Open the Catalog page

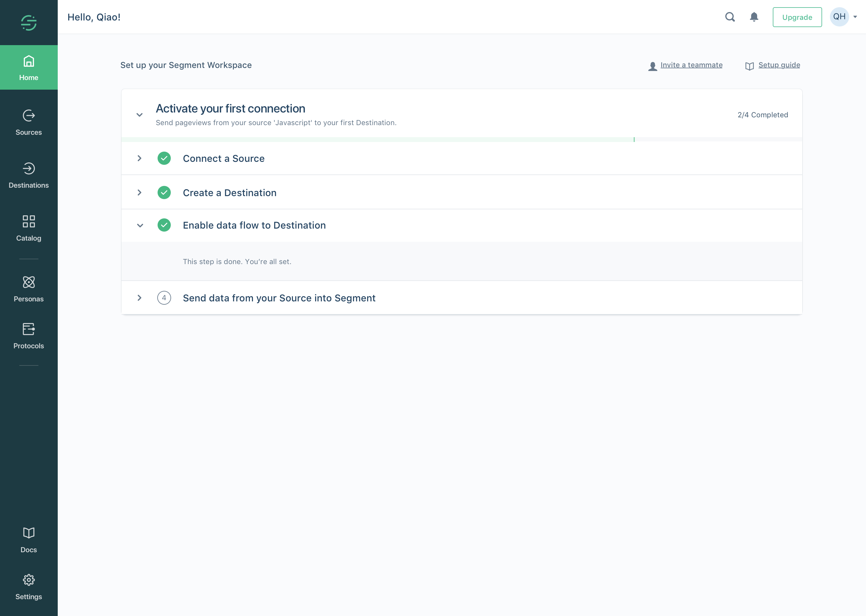click(29, 228)
